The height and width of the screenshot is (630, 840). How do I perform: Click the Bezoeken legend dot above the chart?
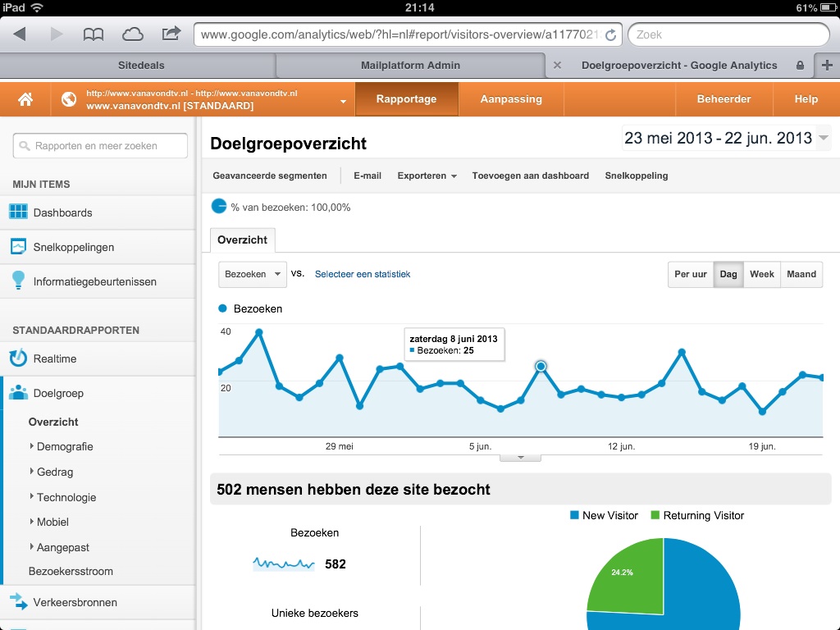(x=222, y=308)
